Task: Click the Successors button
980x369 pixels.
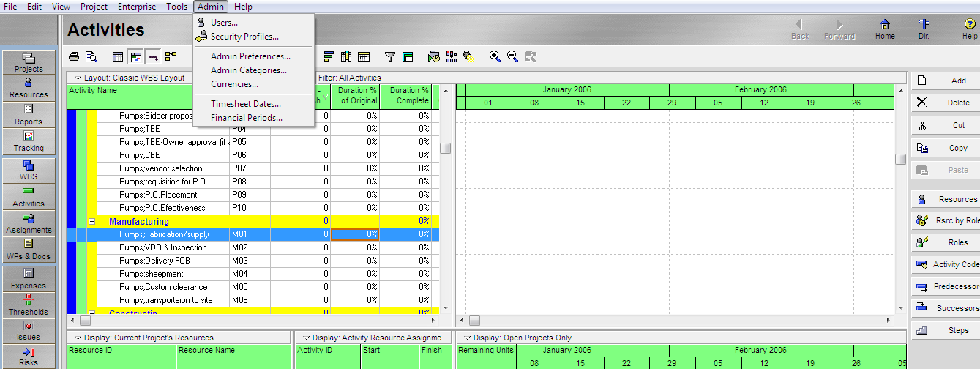Action: [946, 308]
